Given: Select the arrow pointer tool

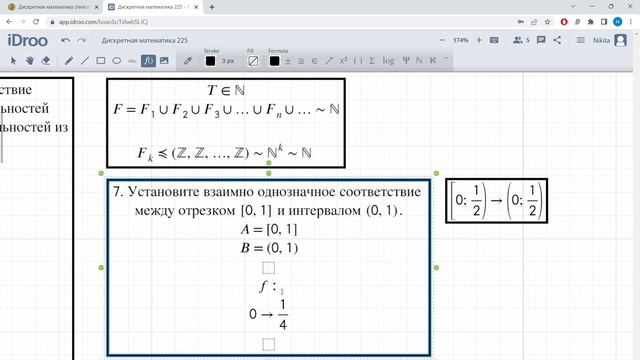Looking at the screenshot, I should 13,61.
